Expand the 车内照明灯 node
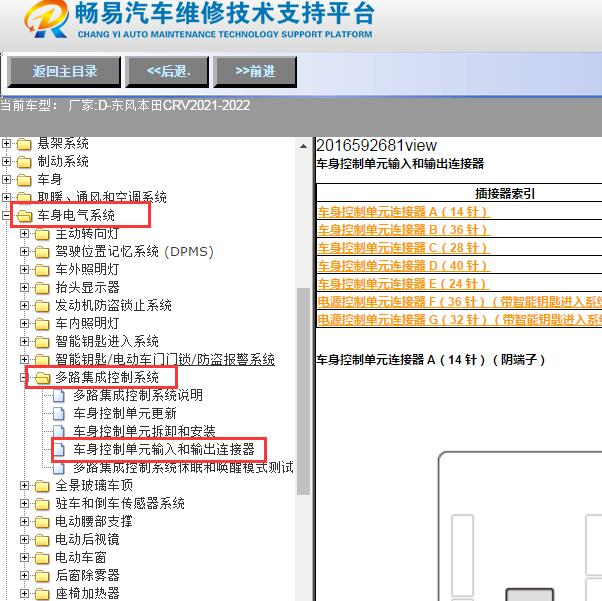The image size is (602, 601). coord(24,324)
